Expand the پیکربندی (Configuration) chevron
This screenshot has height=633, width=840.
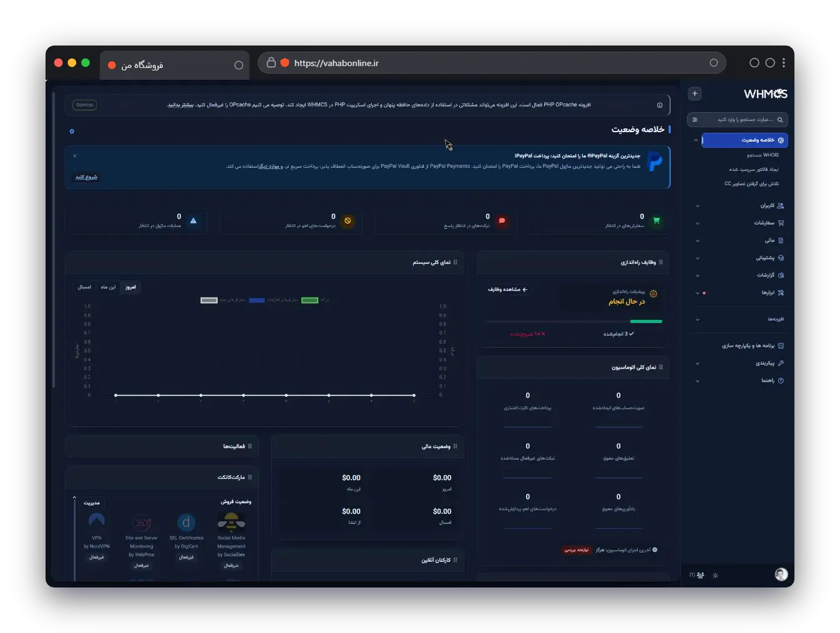(698, 364)
